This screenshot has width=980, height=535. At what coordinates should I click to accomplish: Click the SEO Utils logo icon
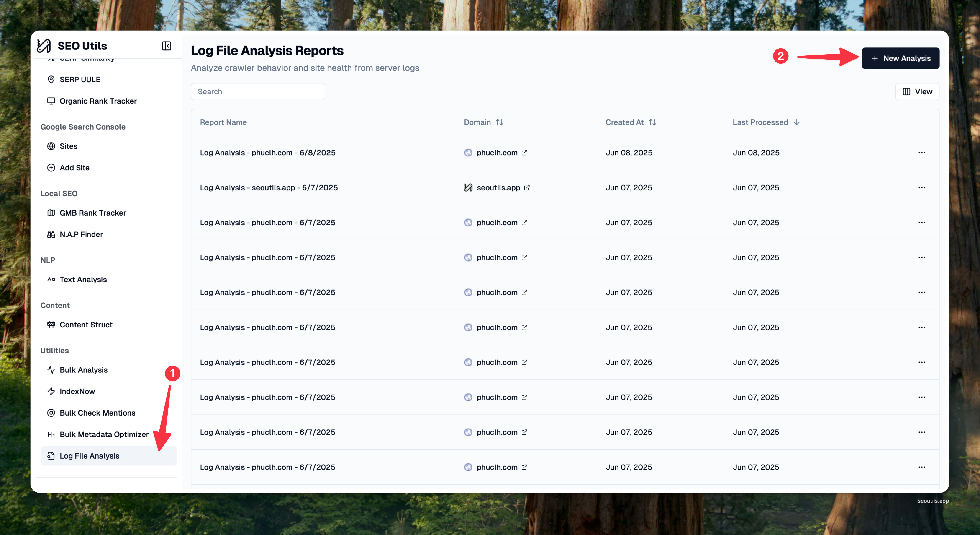pyautogui.click(x=44, y=46)
